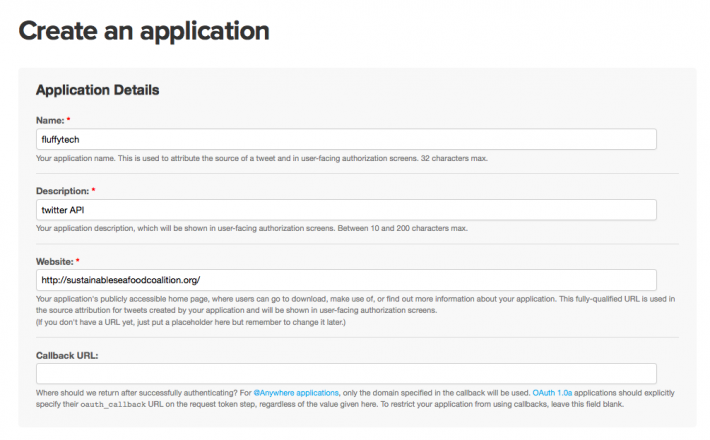Viewport: 710px width, 440px height.
Task: Click the "Create an application" page heading
Action: [x=144, y=31]
